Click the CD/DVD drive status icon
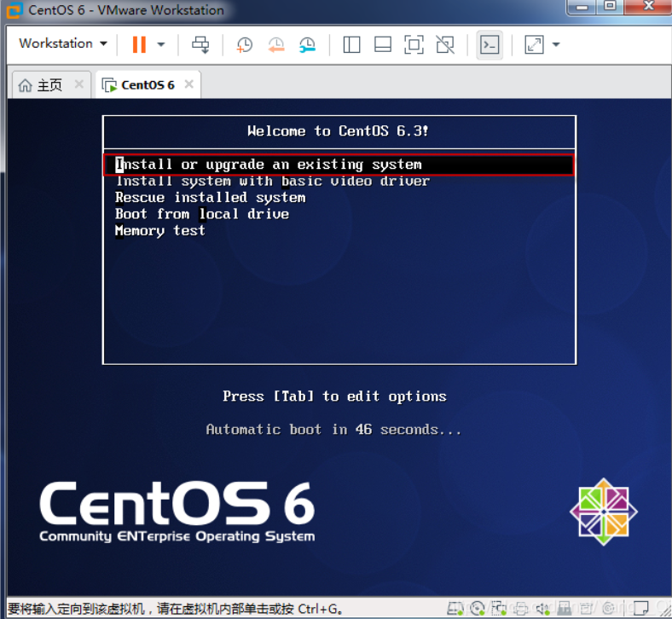 pyautogui.click(x=477, y=608)
